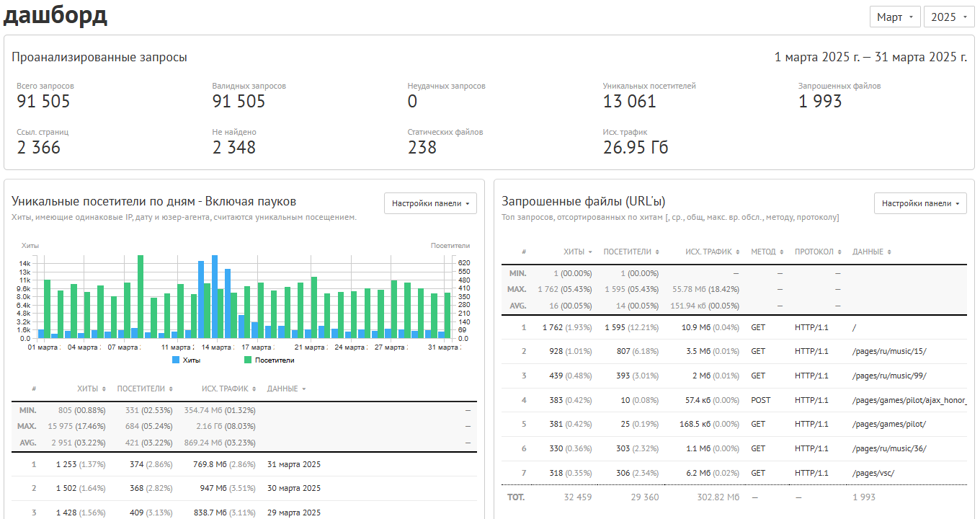This screenshot has height=519, width=980.
Task: Open Настройки панели for requested files panel
Action: click(920, 203)
